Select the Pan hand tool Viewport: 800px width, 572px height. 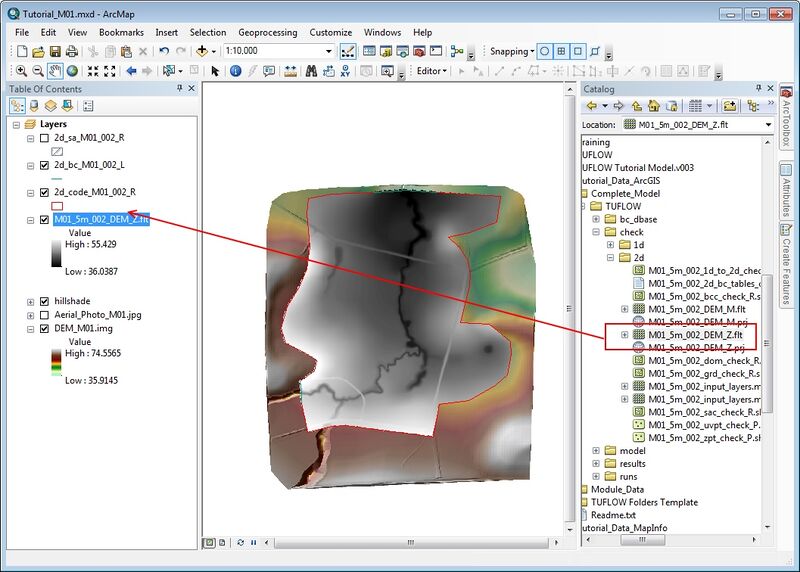55,71
